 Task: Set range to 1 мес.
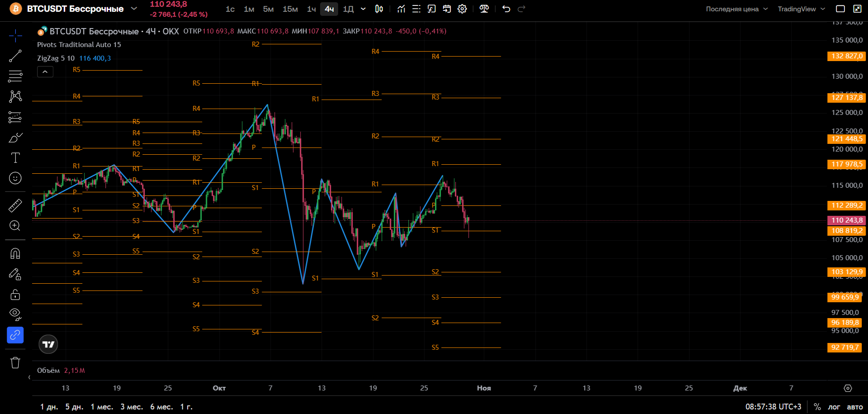click(x=102, y=407)
